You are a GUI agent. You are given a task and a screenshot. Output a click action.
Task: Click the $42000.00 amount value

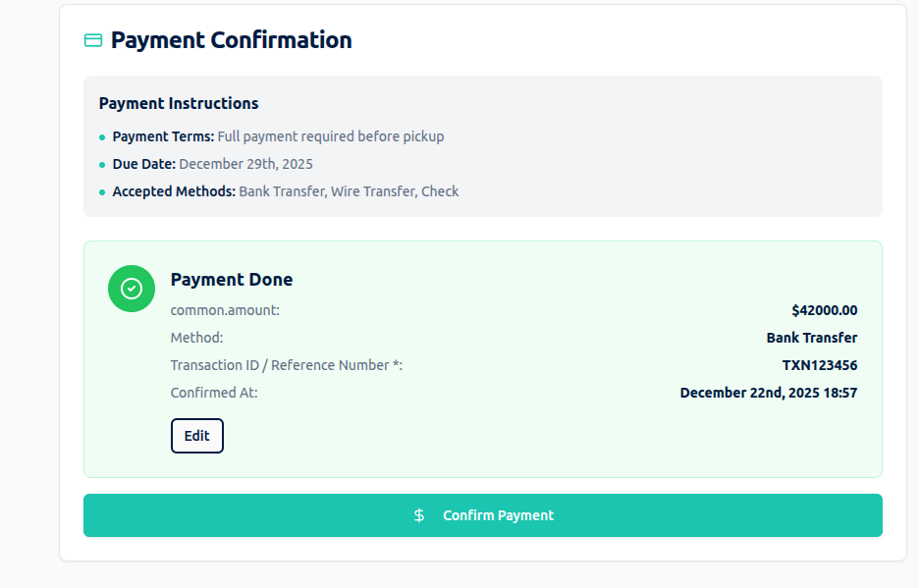tap(824, 310)
